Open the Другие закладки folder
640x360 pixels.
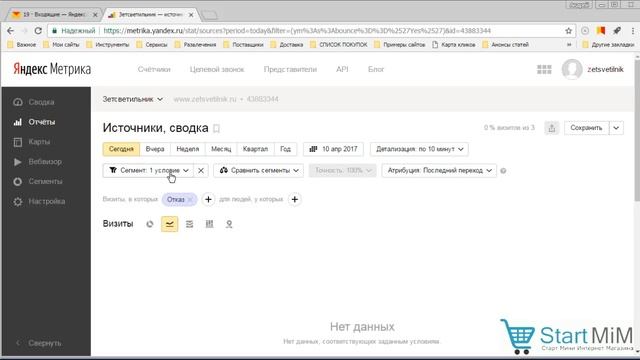coord(608,44)
